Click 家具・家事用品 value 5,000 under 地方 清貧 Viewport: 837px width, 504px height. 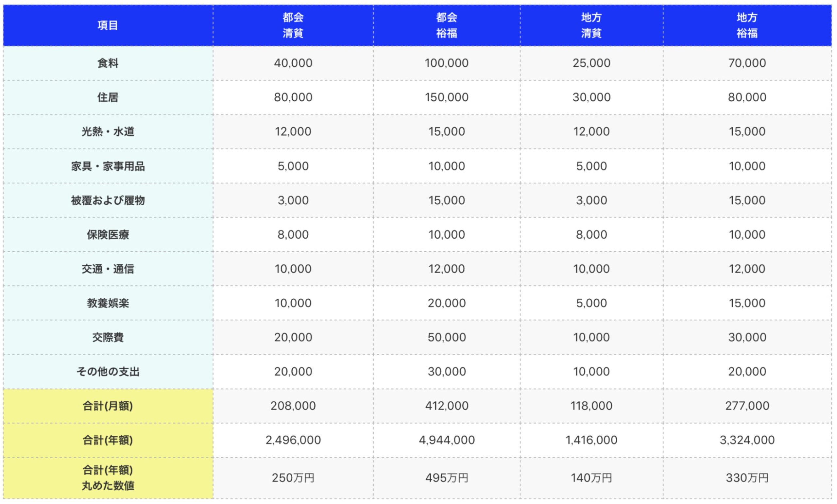click(x=591, y=166)
